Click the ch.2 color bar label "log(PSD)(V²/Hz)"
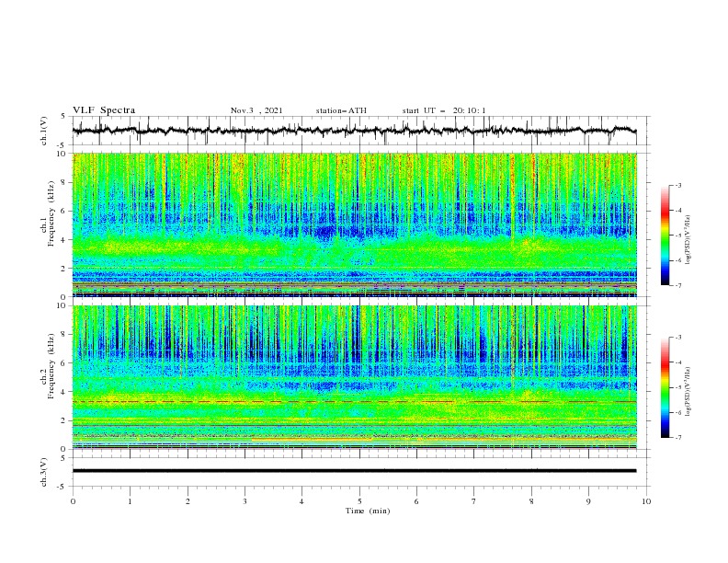This screenshot has width=728, height=563. click(688, 392)
